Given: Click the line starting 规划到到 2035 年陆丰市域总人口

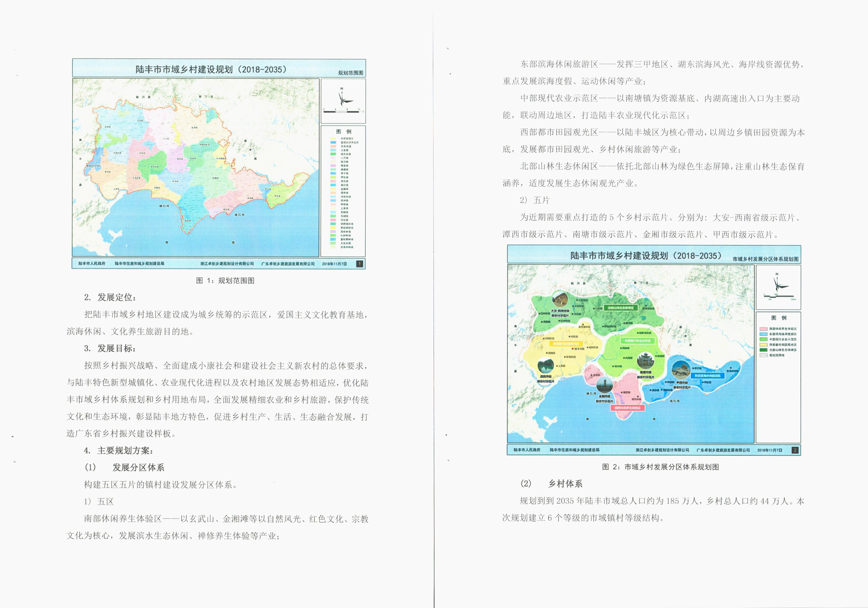Looking at the screenshot, I should [x=662, y=501].
